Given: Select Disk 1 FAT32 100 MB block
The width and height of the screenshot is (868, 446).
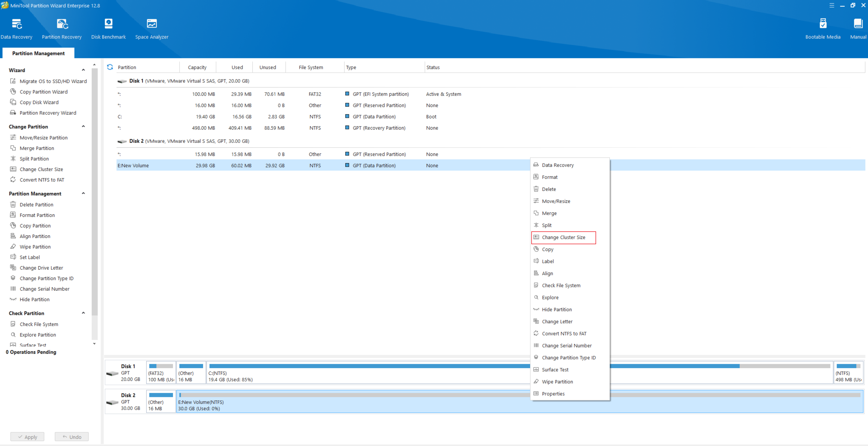Looking at the screenshot, I should [x=161, y=373].
